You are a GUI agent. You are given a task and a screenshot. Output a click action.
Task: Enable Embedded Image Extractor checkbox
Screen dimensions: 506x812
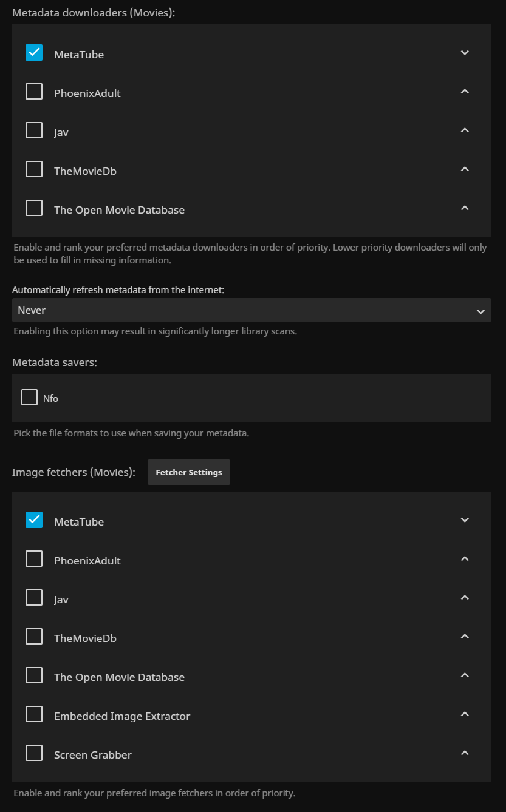[x=34, y=714]
